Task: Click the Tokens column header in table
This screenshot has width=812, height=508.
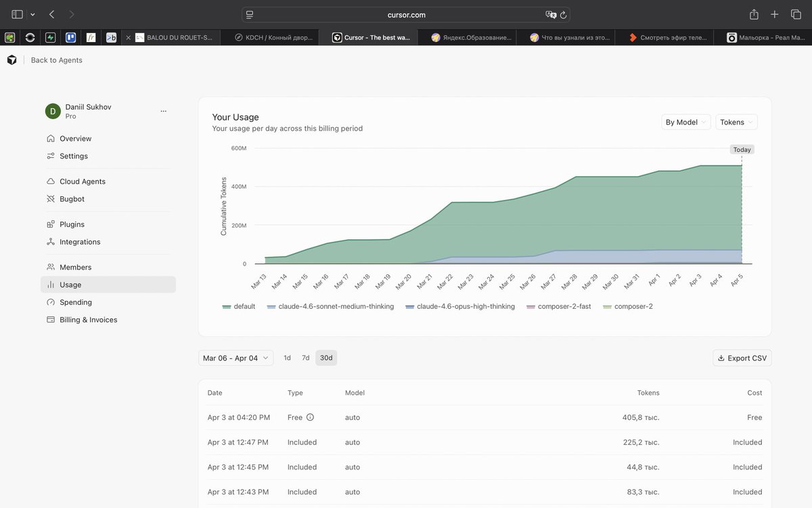Action: pyautogui.click(x=648, y=393)
